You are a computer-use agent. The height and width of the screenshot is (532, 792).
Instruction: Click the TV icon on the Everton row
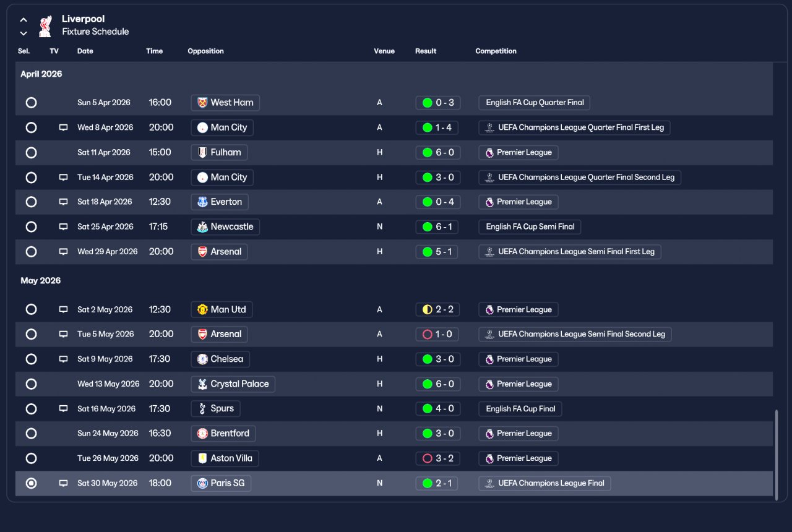click(63, 202)
